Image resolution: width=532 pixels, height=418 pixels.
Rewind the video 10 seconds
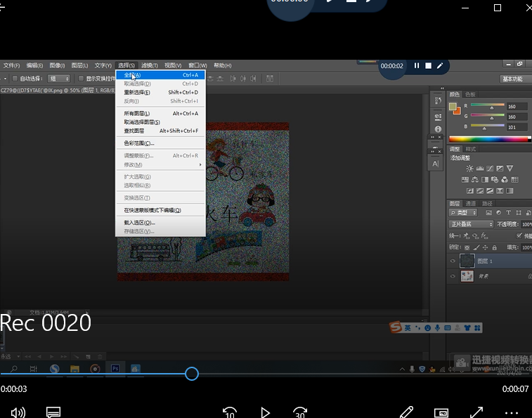coord(230,412)
